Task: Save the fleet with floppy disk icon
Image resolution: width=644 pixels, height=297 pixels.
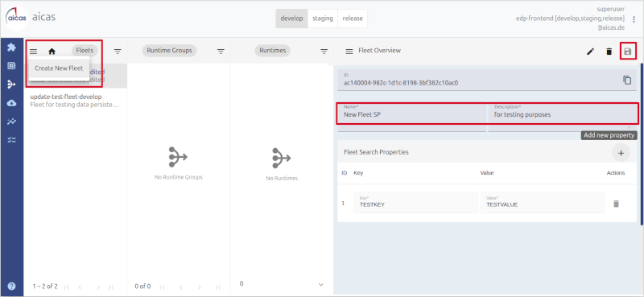Action: click(628, 52)
